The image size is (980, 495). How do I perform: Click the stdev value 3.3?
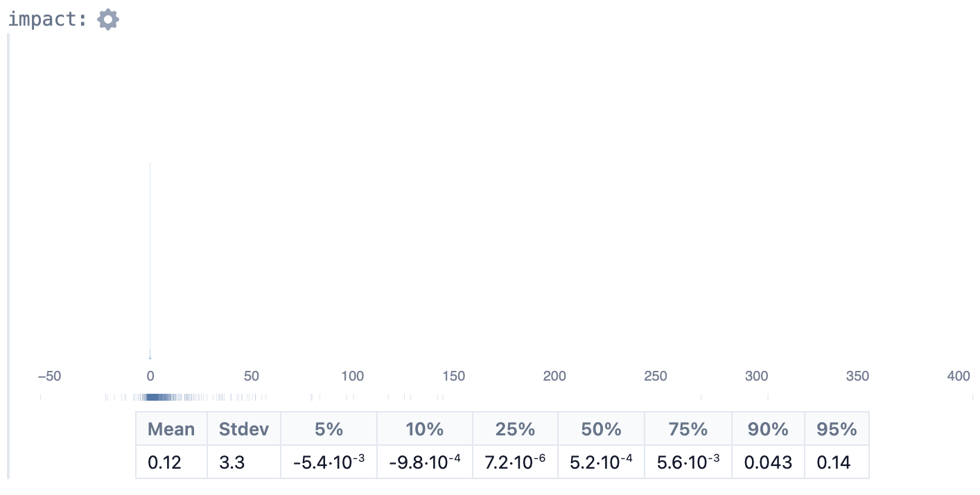pos(232,462)
